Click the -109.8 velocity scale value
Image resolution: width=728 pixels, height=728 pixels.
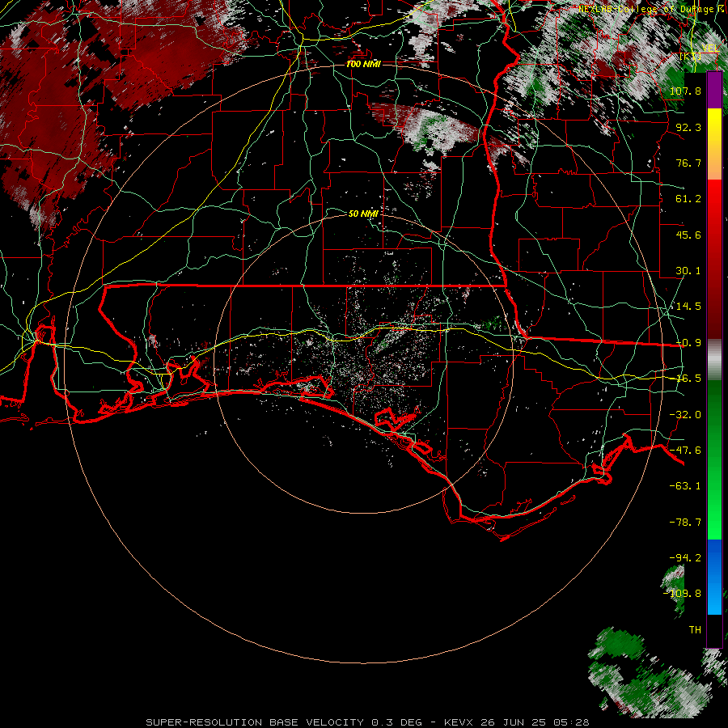682,594
